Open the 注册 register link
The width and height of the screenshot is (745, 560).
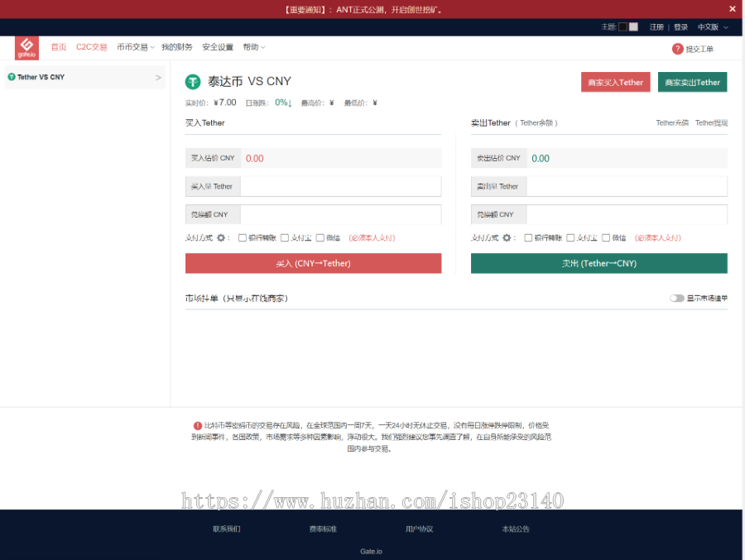coord(656,27)
